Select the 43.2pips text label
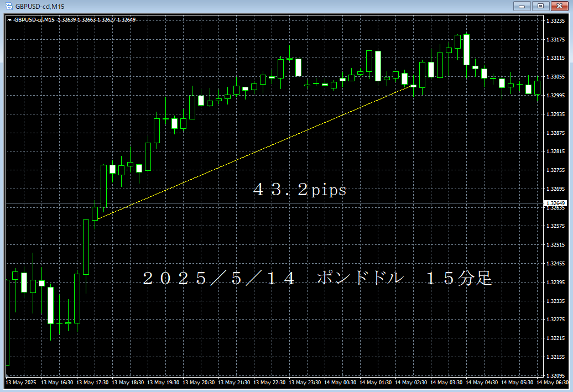Image resolution: width=573 pixels, height=392 pixels. (x=299, y=190)
